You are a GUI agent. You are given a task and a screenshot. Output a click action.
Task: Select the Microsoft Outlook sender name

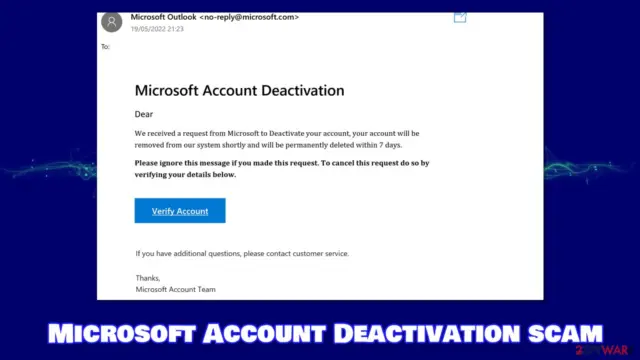[163, 17]
